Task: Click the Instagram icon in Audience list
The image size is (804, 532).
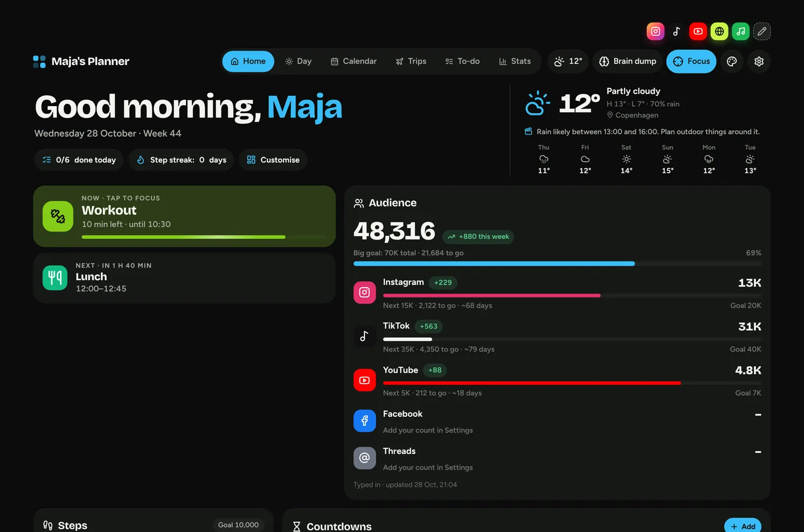Action: click(364, 292)
